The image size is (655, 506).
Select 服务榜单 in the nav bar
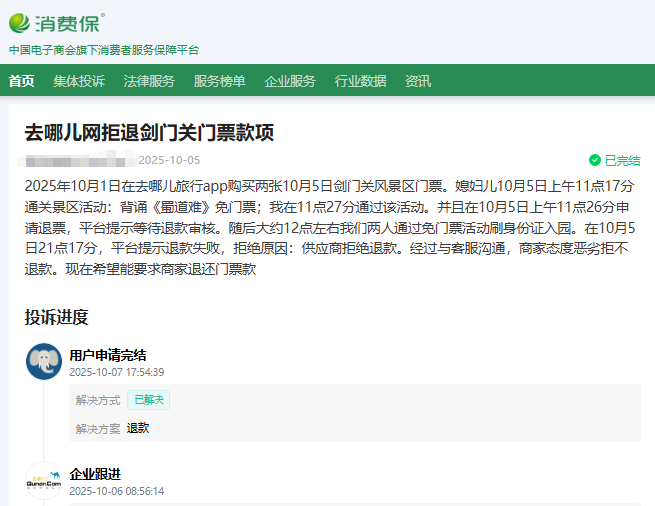(x=219, y=81)
